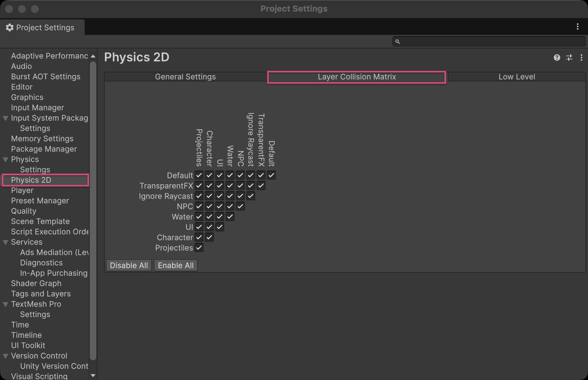Disable Projectiles self-collision checkbox
This screenshot has height=380, width=588.
199,248
